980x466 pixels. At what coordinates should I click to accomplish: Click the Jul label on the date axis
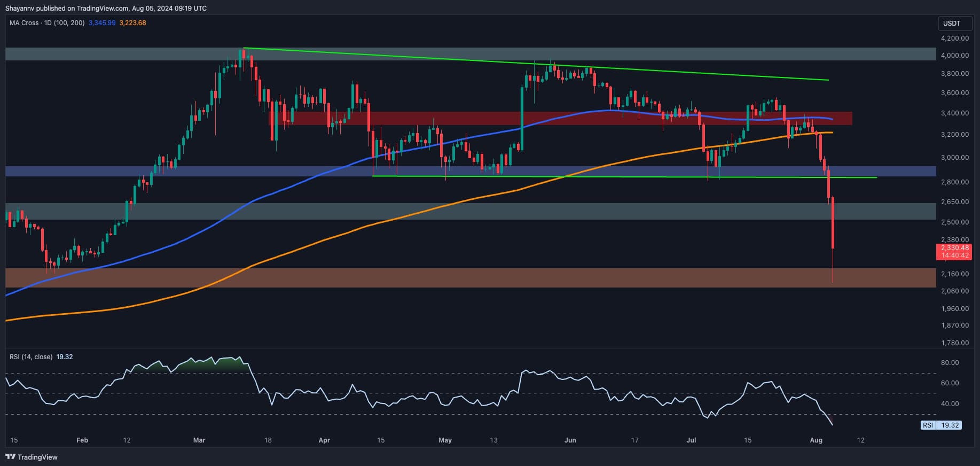coord(691,440)
